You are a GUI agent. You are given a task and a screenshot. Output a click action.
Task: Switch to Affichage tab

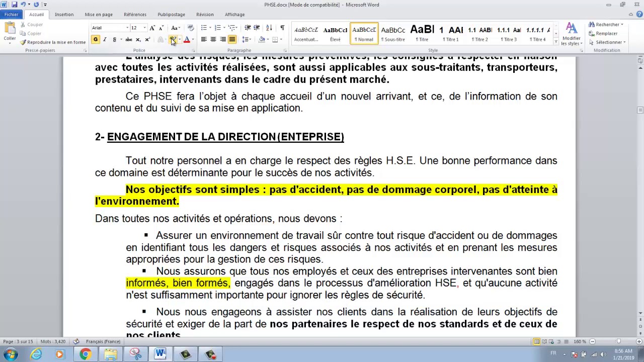(x=234, y=15)
